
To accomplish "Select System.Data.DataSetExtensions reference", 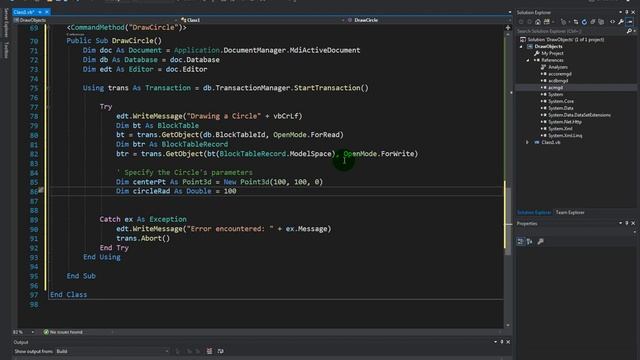I will pyautogui.click(x=579, y=115).
